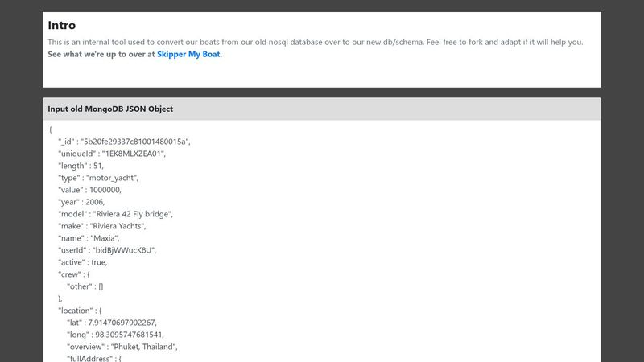Place cursor on the "userId" line
Screen dimensions: 644x362
pos(106,250)
